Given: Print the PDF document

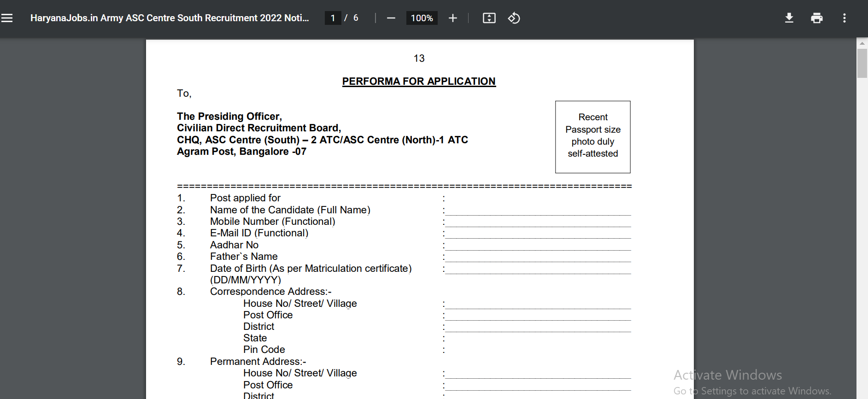Looking at the screenshot, I should click(x=816, y=18).
